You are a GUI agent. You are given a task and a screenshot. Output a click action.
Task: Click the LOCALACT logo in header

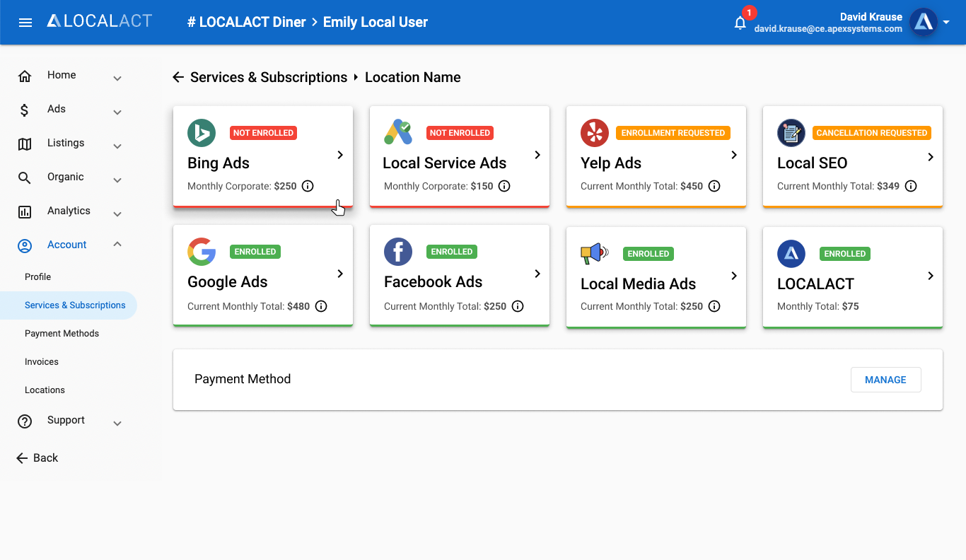point(100,21)
